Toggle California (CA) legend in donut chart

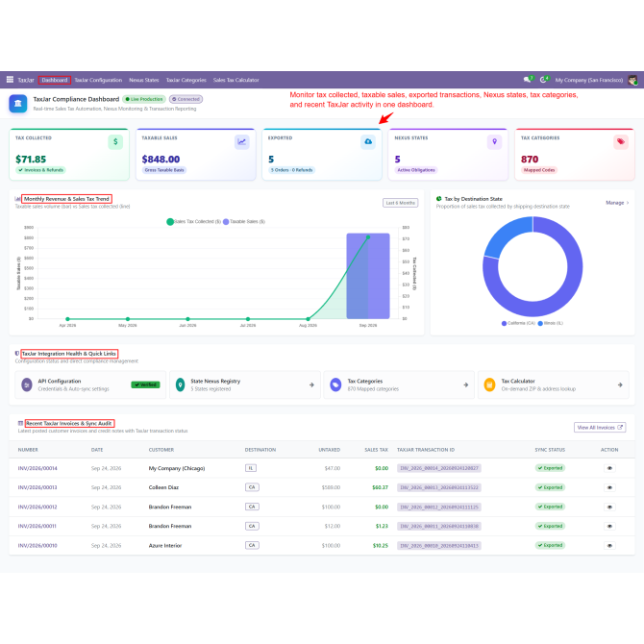518,323
